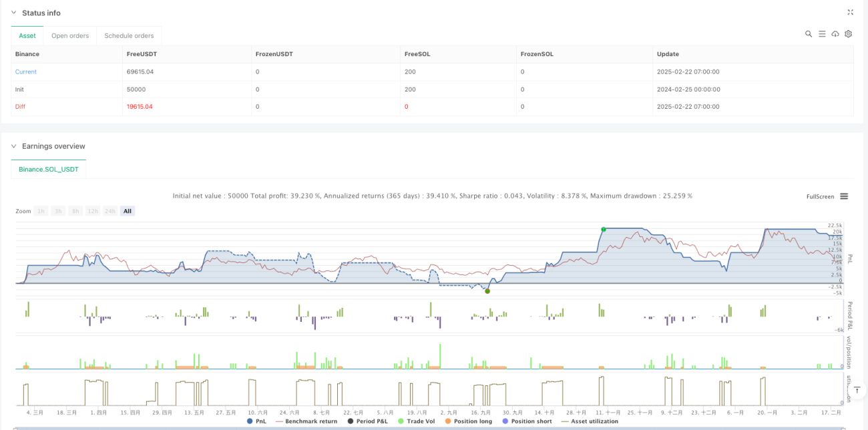Click the search icon in Status info
Image resolution: width=868 pixels, height=430 pixels.
[809, 33]
